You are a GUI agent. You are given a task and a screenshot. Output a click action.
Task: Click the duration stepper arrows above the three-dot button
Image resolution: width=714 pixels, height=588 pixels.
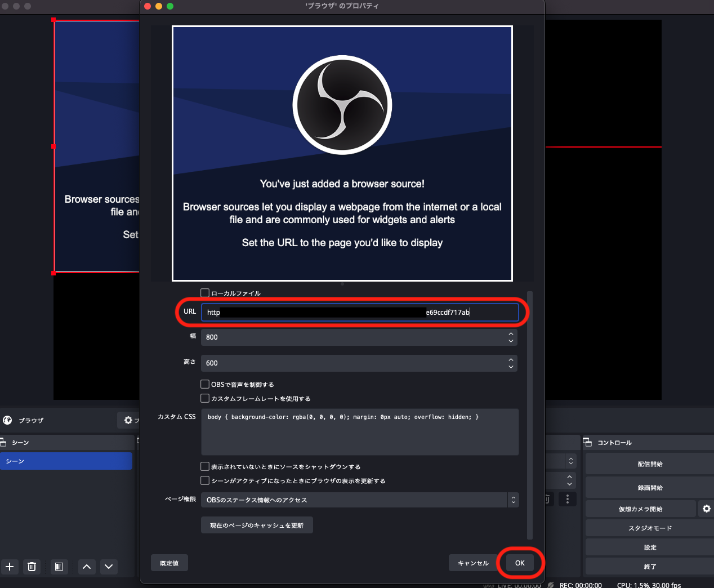click(570, 480)
